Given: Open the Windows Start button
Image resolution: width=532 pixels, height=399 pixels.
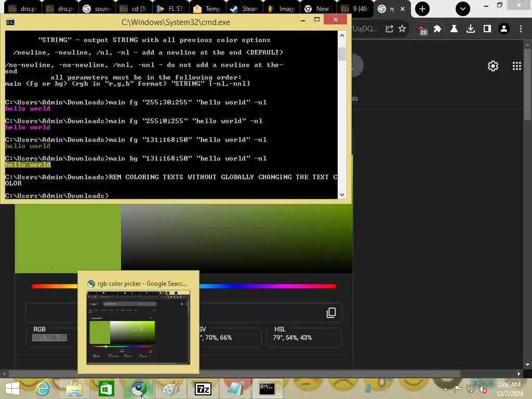Looking at the screenshot, I should 12,389.
